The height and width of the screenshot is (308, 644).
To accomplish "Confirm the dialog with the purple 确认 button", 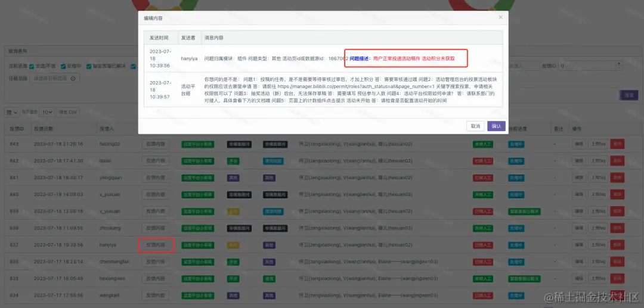I will pyautogui.click(x=496, y=126).
